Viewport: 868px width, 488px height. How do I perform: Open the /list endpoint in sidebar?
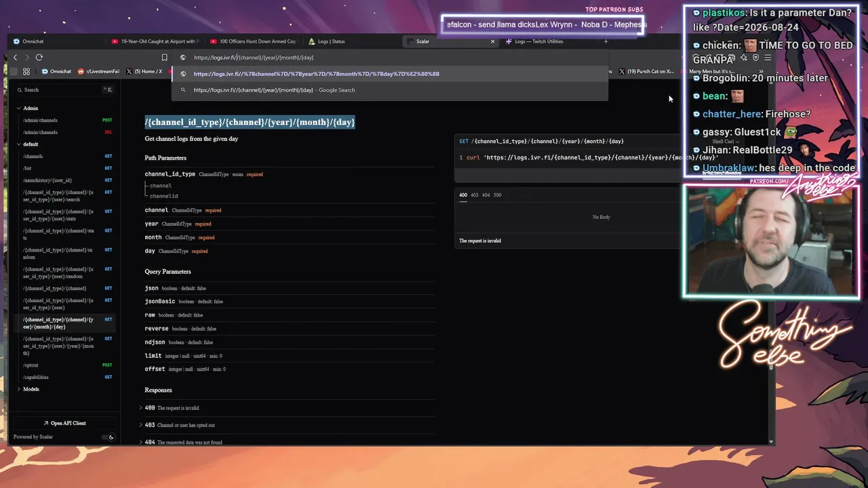coord(66,168)
